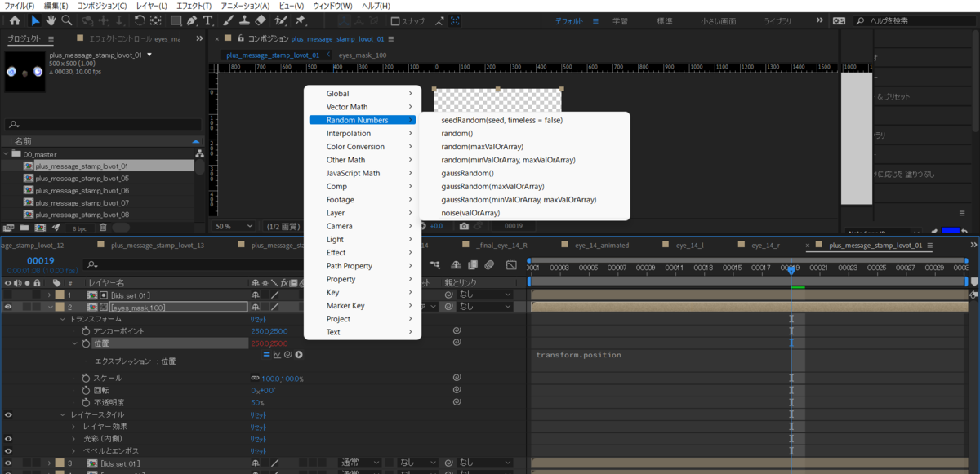Collapse layer 2 eyes_mask_100 properties

click(49, 307)
